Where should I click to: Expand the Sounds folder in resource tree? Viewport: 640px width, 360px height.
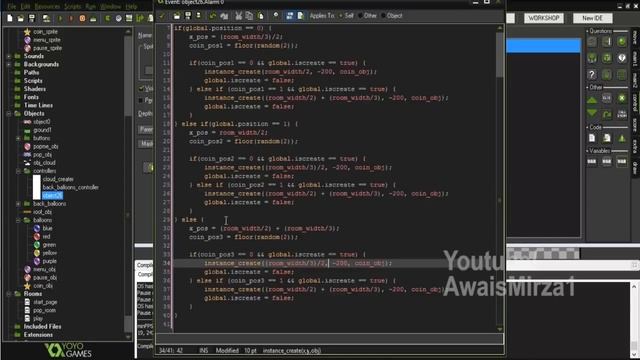9,56
